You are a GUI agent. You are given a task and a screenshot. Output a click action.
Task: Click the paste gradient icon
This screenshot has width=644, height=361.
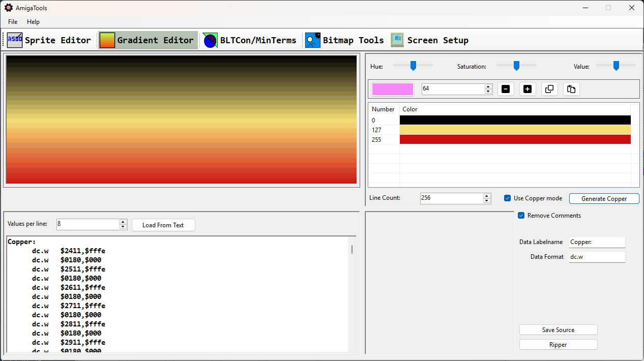click(571, 89)
